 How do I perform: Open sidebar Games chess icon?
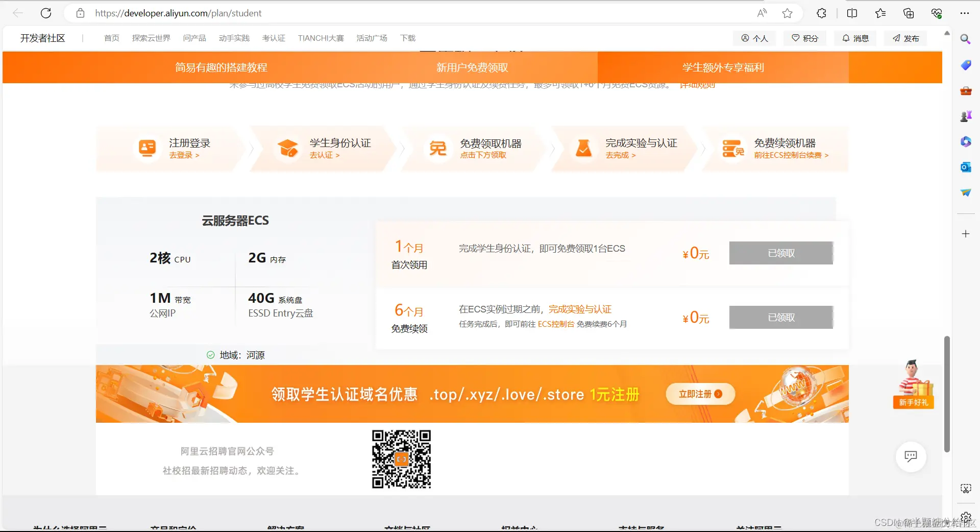[x=965, y=116]
